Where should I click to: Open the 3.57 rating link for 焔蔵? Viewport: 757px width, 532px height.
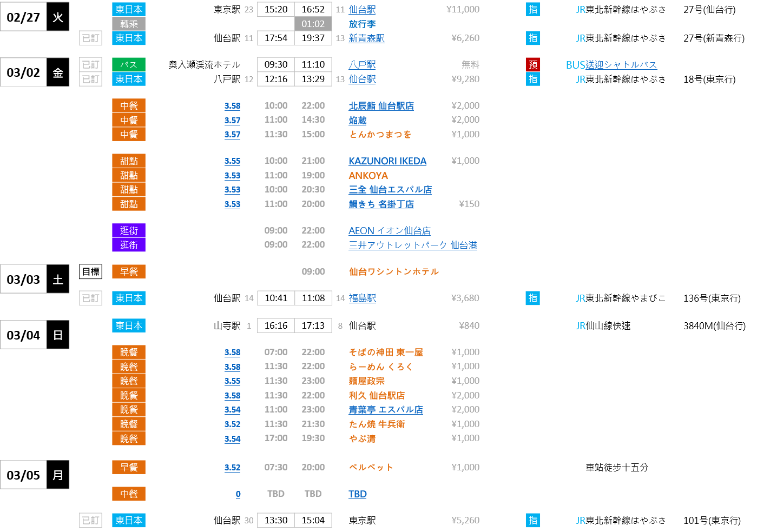coord(232,121)
